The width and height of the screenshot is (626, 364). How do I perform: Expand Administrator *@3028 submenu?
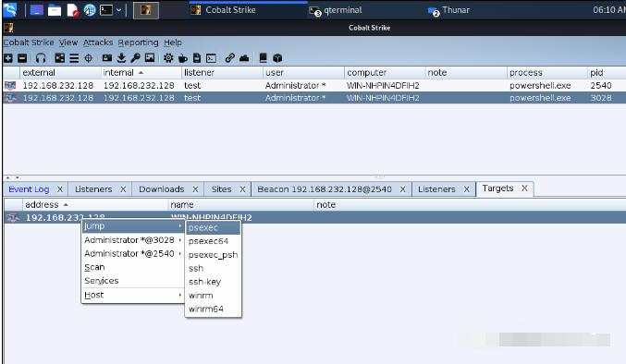pyautogui.click(x=133, y=240)
